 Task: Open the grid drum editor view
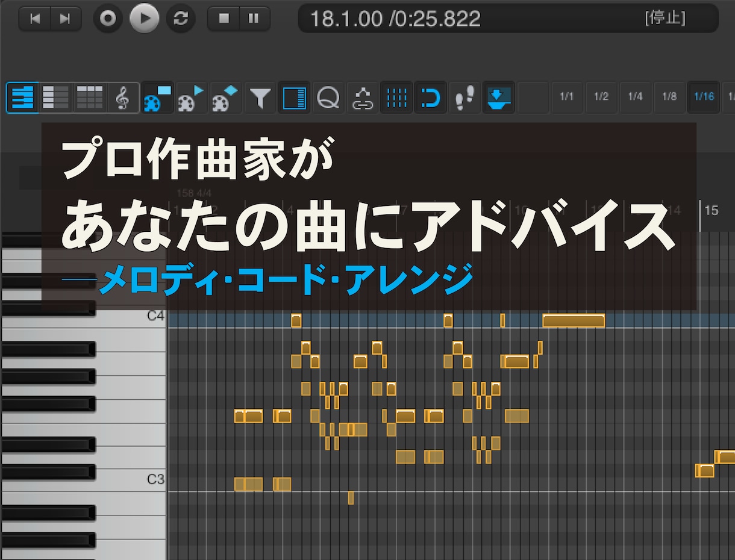[x=90, y=98]
